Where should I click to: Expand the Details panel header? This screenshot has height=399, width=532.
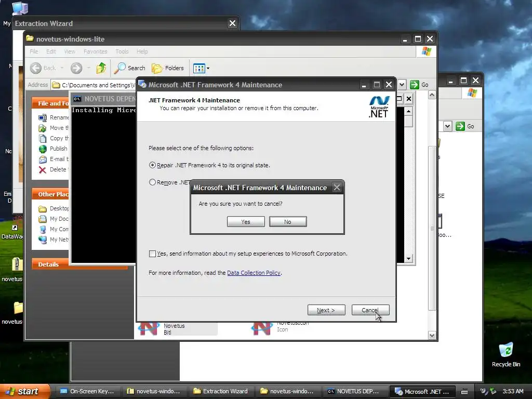click(x=79, y=264)
